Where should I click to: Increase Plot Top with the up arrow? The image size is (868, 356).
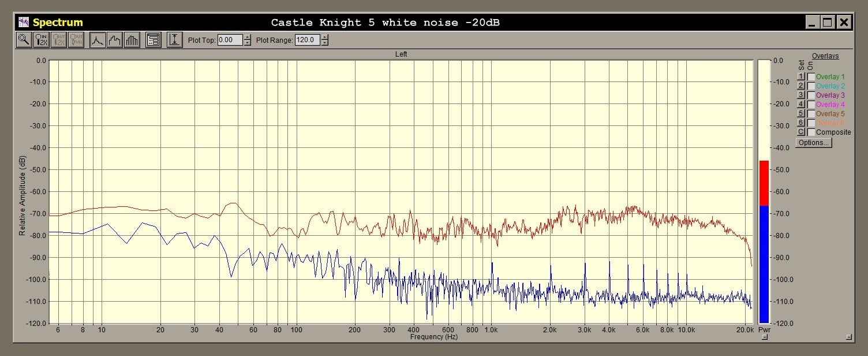[x=248, y=38]
